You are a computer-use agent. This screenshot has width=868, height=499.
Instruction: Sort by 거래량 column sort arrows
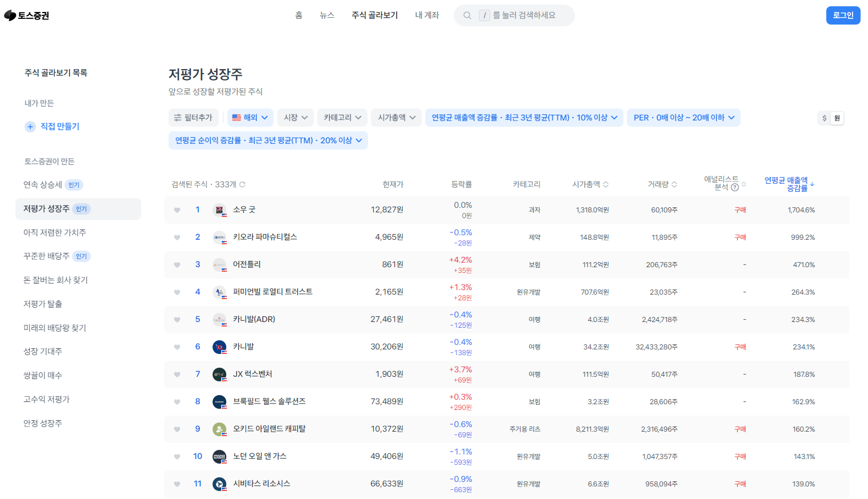(x=674, y=184)
